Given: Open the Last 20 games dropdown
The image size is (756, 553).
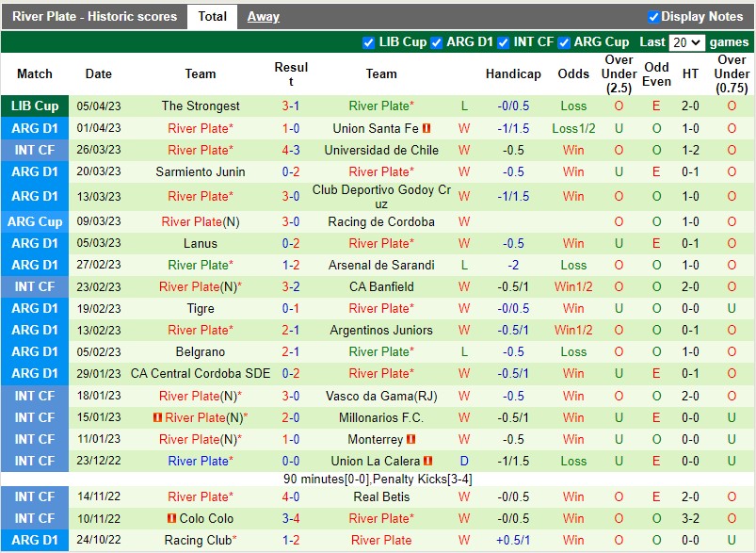Looking at the screenshot, I should pyautogui.click(x=686, y=42).
